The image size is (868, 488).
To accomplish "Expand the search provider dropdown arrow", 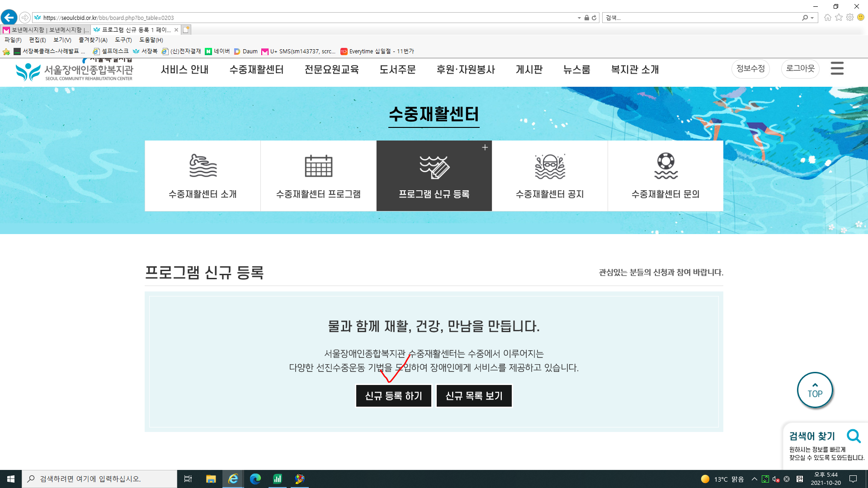I will (x=812, y=18).
